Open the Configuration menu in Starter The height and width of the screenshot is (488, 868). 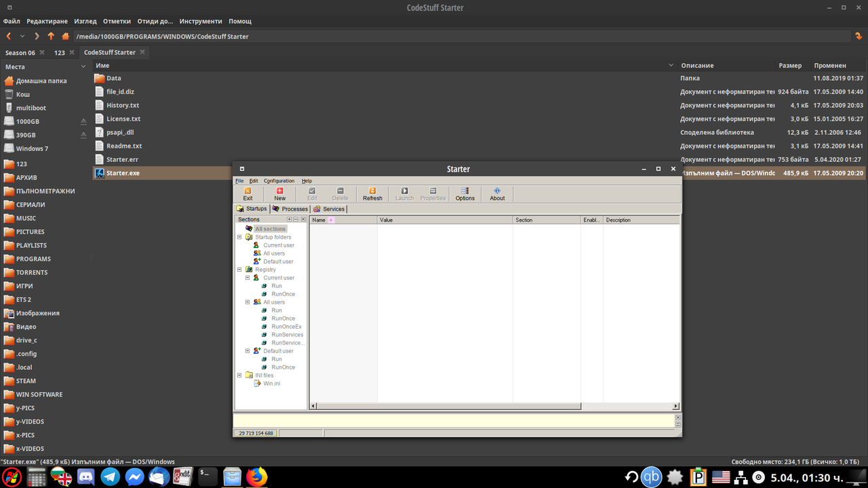pos(279,181)
